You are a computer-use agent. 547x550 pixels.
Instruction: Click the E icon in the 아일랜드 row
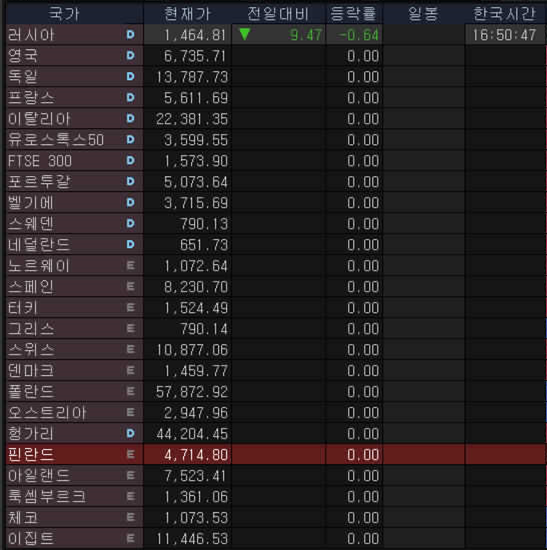tap(131, 476)
